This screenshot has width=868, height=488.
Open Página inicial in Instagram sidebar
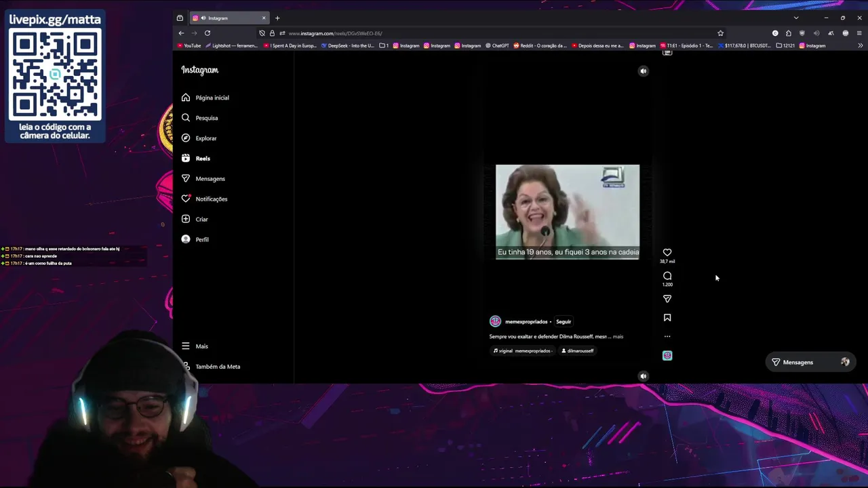[205, 98]
